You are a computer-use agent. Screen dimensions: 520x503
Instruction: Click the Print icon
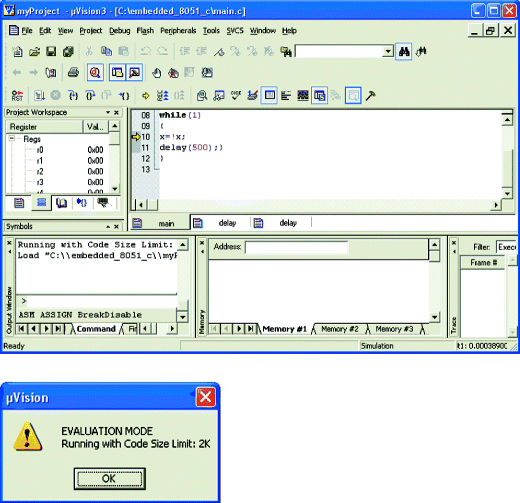tap(73, 72)
